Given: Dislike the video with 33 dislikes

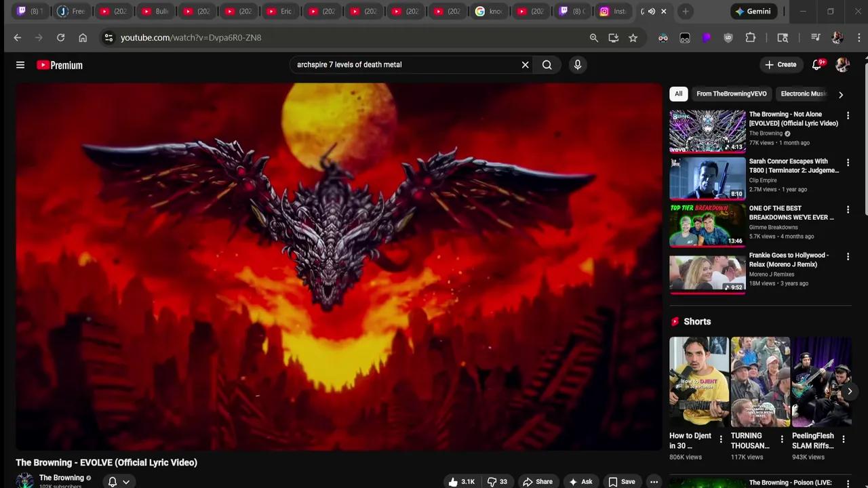Looking at the screenshot, I should pos(498,482).
